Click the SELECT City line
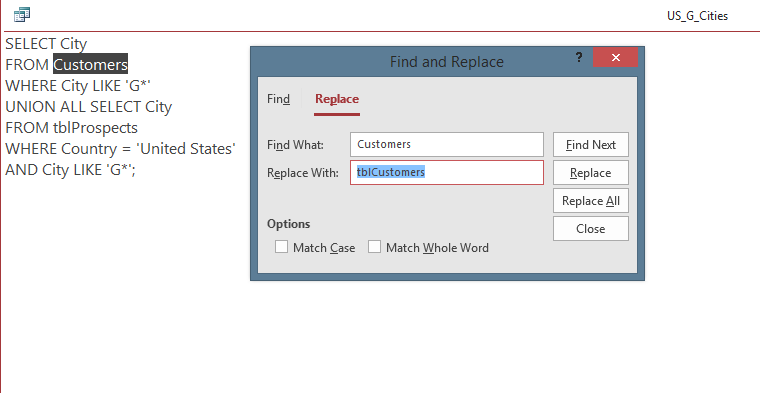 point(46,44)
